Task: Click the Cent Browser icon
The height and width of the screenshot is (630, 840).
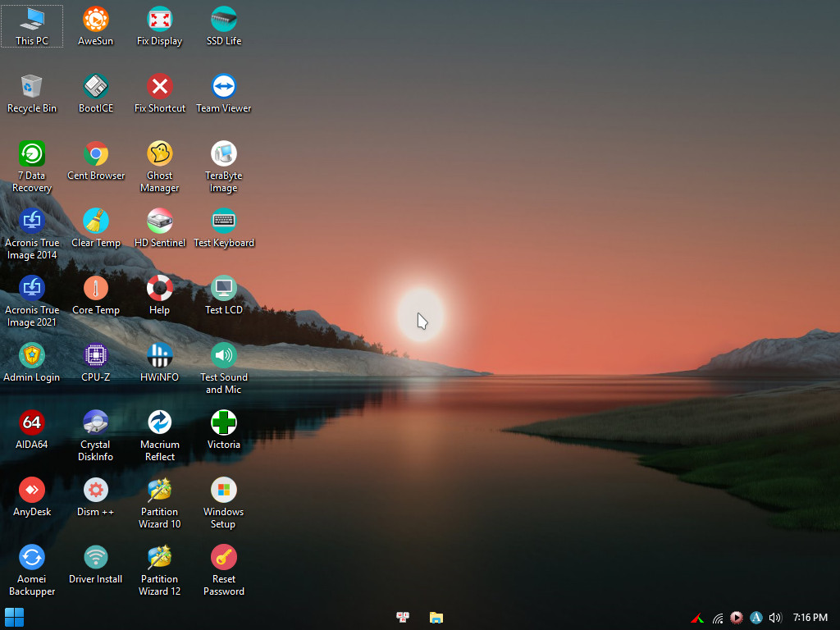Action: pyautogui.click(x=96, y=154)
